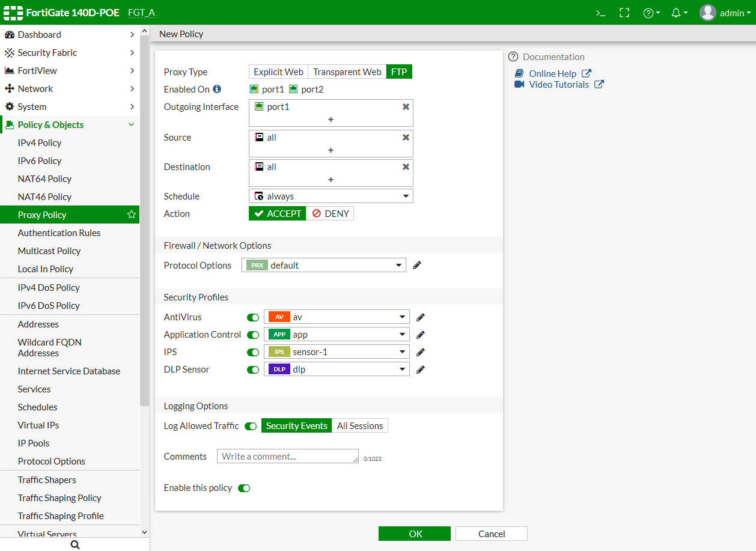
Task: Open IPv4 Policy in sidebar
Action: pyautogui.click(x=40, y=142)
